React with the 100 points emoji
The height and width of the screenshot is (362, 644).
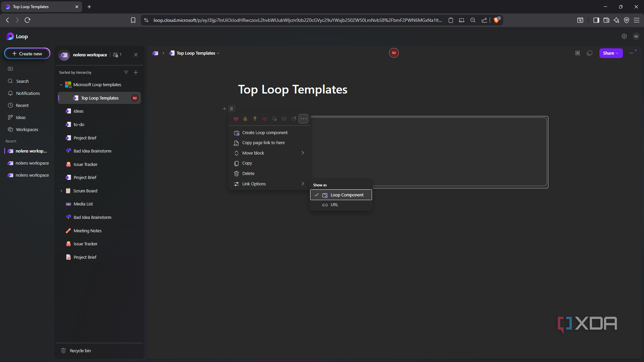coord(264,119)
